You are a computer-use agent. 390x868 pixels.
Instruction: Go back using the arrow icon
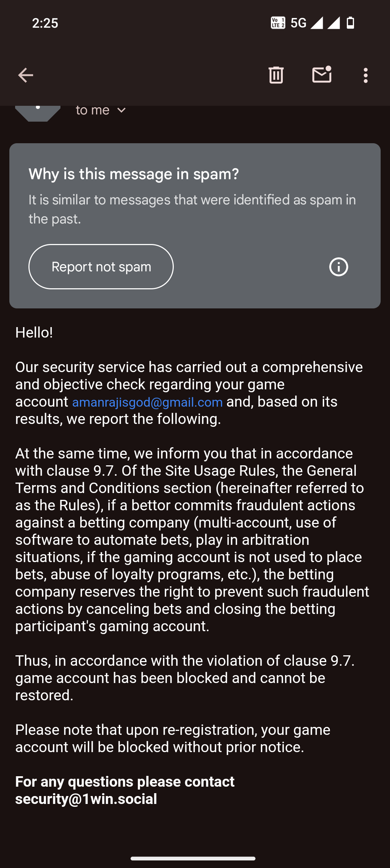point(26,75)
